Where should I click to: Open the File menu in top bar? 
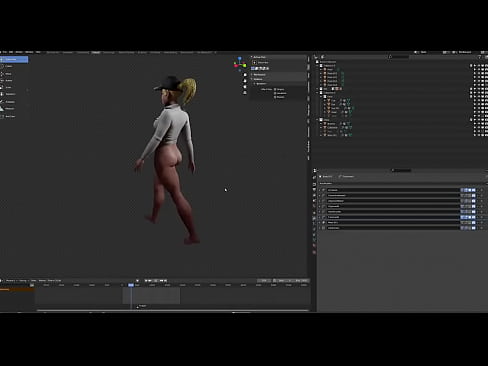5,52
